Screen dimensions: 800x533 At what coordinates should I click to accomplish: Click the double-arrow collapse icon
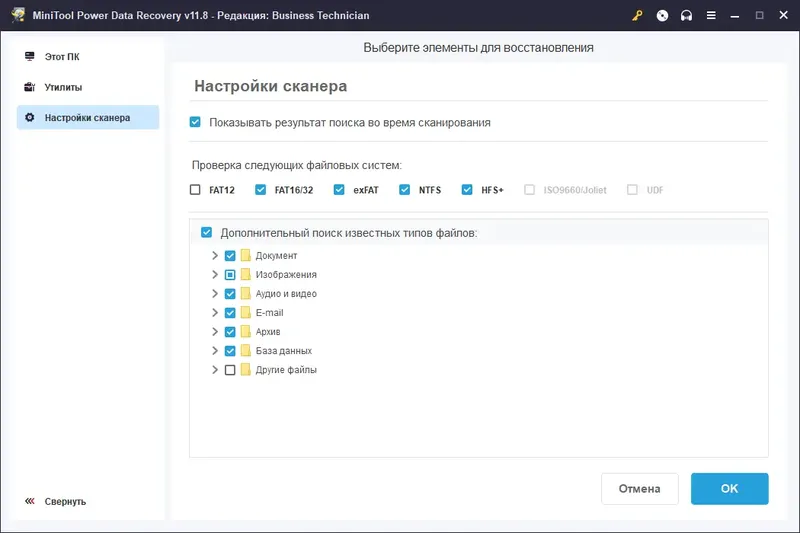[x=30, y=501]
